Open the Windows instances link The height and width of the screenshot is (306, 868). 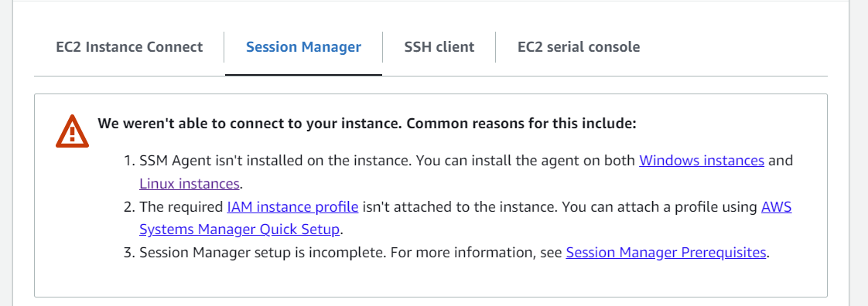pyautogui.click(x=702, y=161)
